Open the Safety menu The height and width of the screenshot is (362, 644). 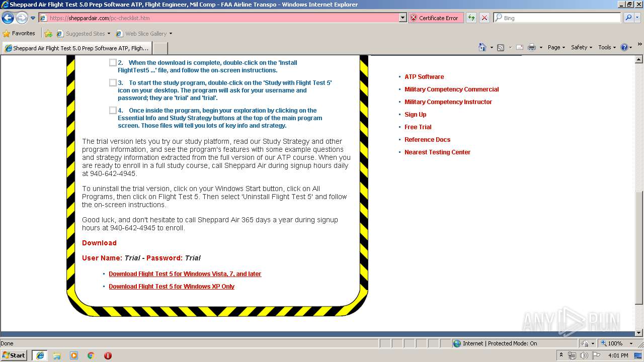click(x=582, y=47)
